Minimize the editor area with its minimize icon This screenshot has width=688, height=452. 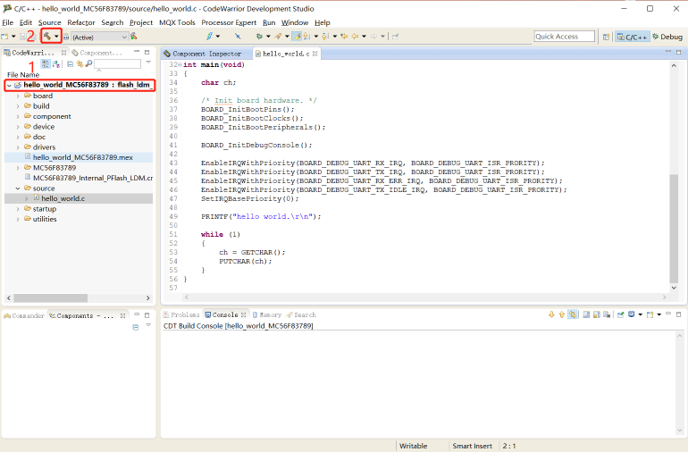(x=667, y=52)
